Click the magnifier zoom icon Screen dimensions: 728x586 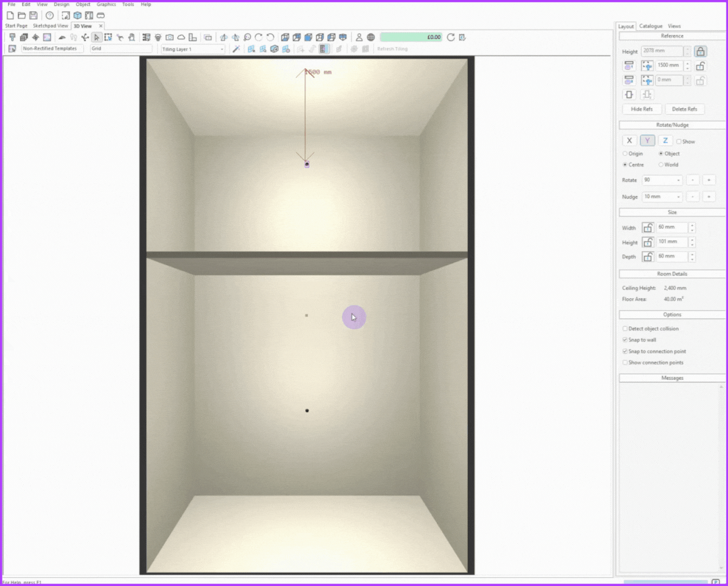click(247, 37)
